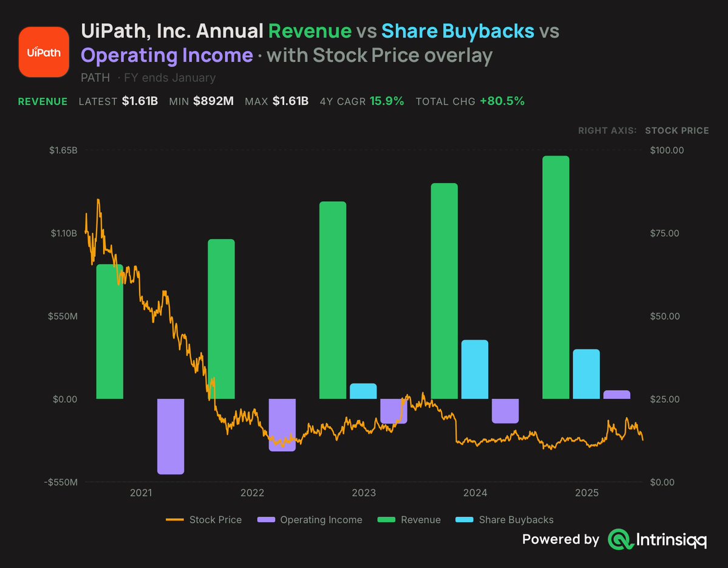The width and height of the screenshot is (728, 568).
Task: Click the 4Y CAGR 15.9% value
Action: click(387, 101)
